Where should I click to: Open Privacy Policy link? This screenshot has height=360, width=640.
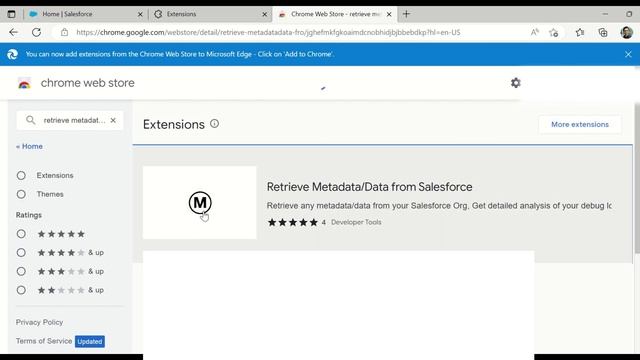[40, 322]
